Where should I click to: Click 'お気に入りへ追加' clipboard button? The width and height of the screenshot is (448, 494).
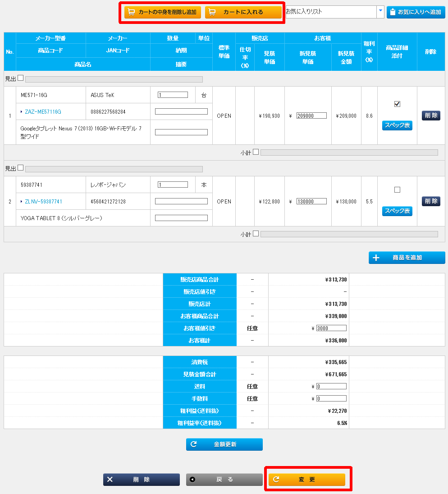pos(416,12)
